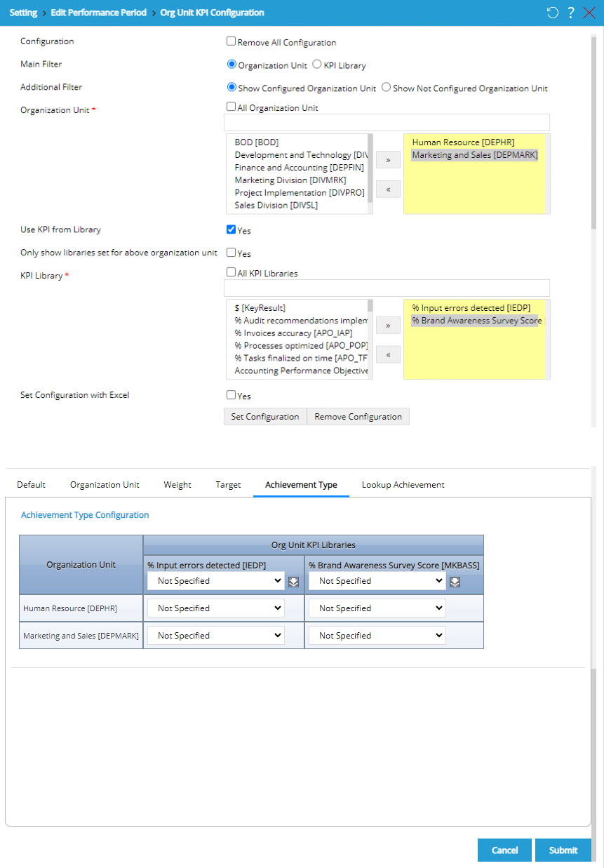Switch to the Organization Unit tab
Screen dimensions: 604x868
[105, 485]
